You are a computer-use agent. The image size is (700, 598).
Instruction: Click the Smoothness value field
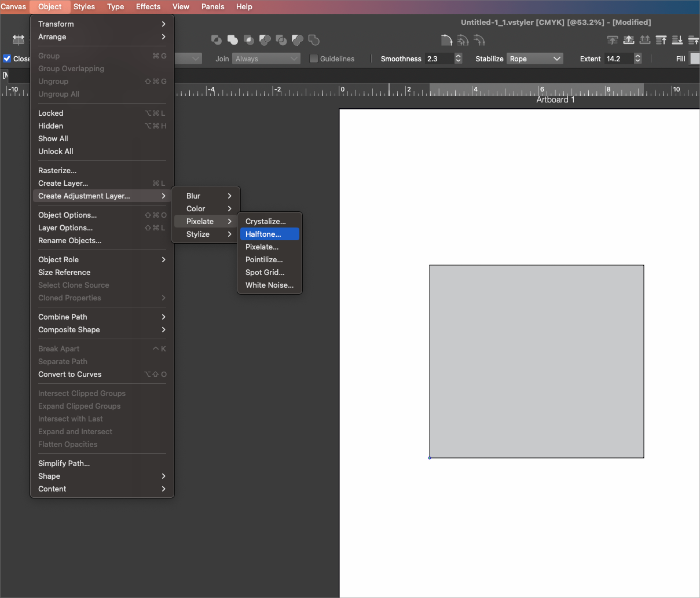tap(439, 58)
